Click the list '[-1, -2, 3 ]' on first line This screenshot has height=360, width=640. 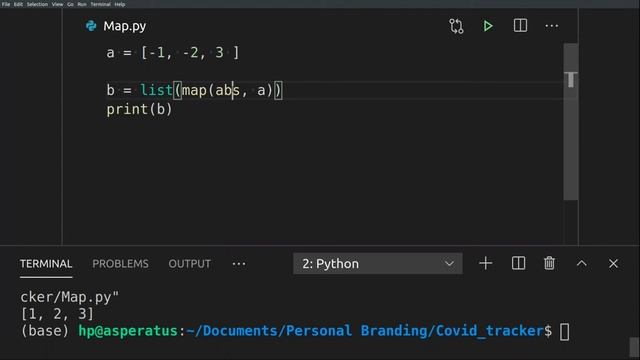pos(190,53)
